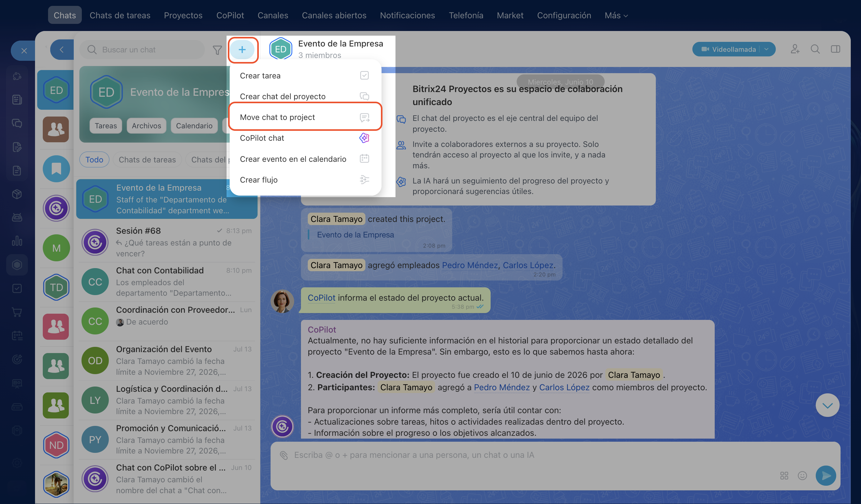Screen dimensions: 861x504
Task: Toggle the chat sidebar panel icon
Action: (x=835, y=49)
